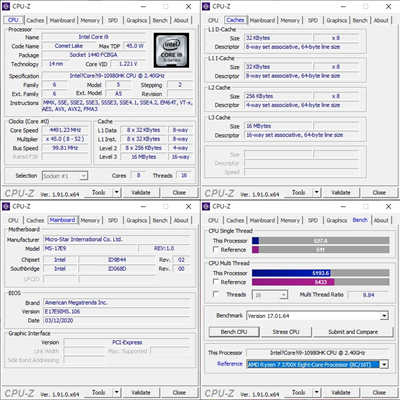Viewport: 400px width, 400px height.
Task: Click the BIOS date '03/12/2020' value
Action: click(x=59, y=320)
